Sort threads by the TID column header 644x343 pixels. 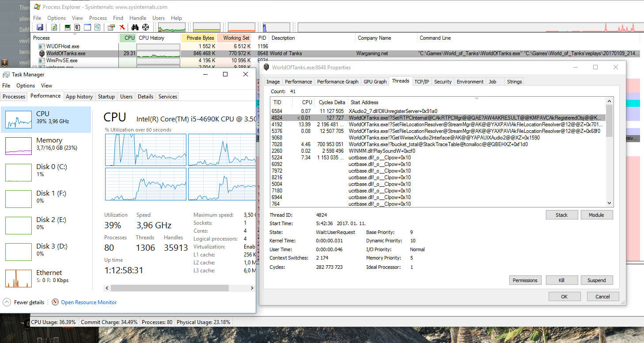[x=281, y=102]
